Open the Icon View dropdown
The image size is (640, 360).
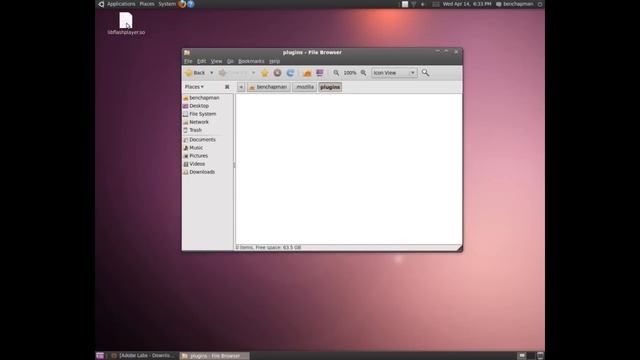coord(394,73)
